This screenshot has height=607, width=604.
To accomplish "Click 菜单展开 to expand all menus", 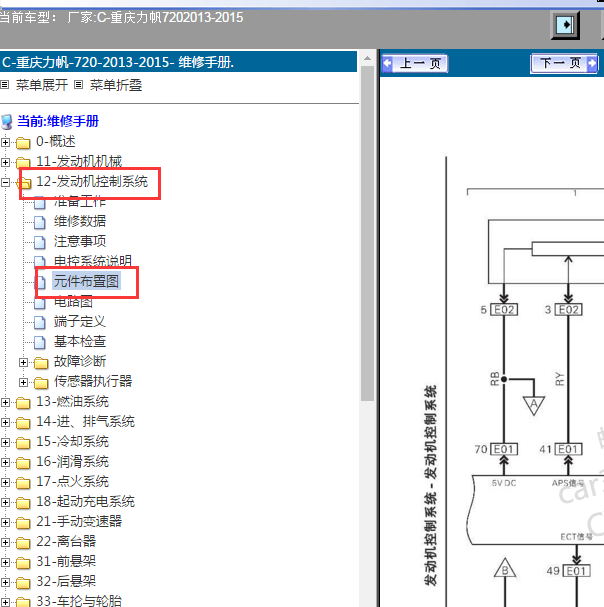I will [x=42, y=85].
